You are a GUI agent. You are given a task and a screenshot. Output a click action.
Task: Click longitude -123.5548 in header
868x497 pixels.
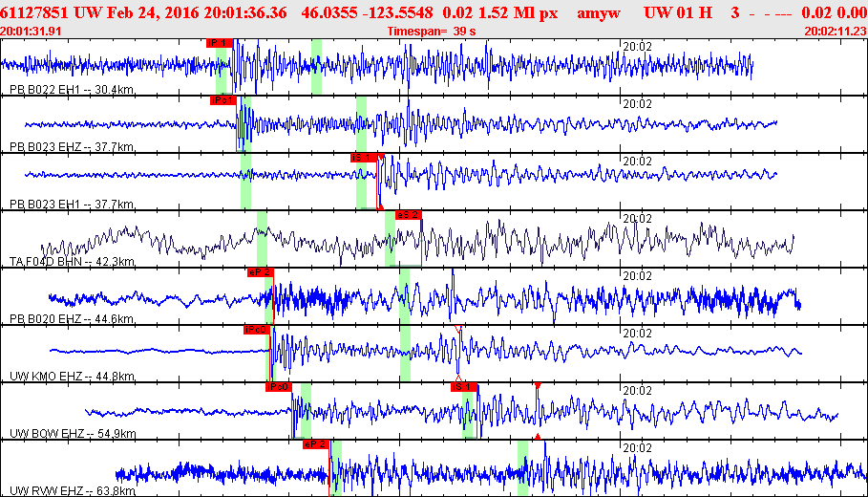click(x=397, y=12)
